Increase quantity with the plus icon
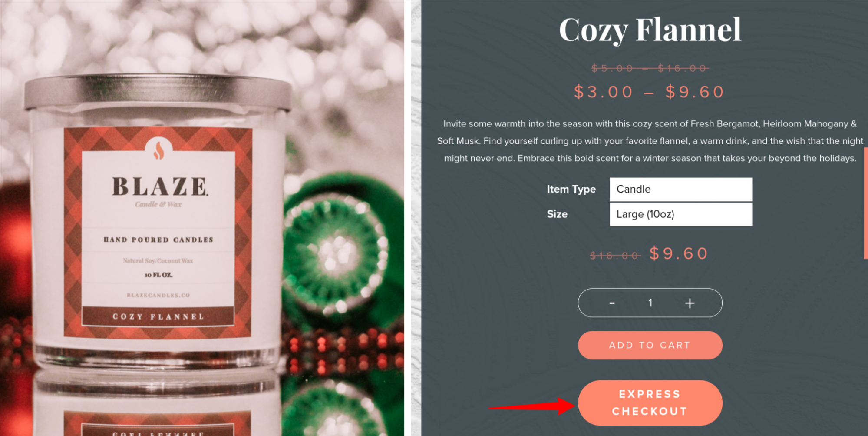Screen dimensions: 868x436 click(x=690, y=303)
